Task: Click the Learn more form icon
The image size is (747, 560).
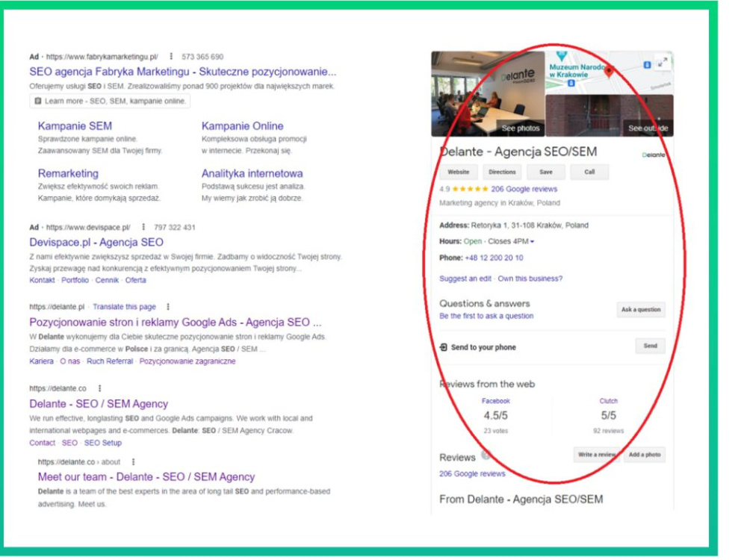Action: coord(38,101)
